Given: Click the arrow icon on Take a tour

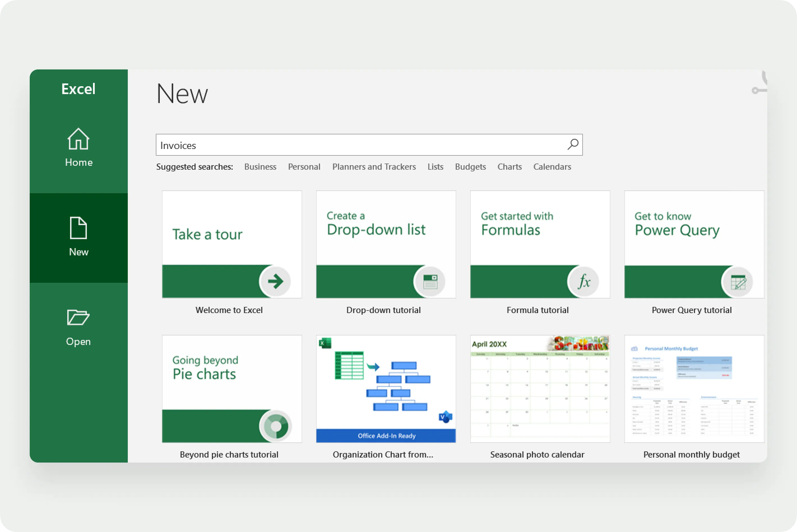Looking at the screenshot, I should [275, 281].
